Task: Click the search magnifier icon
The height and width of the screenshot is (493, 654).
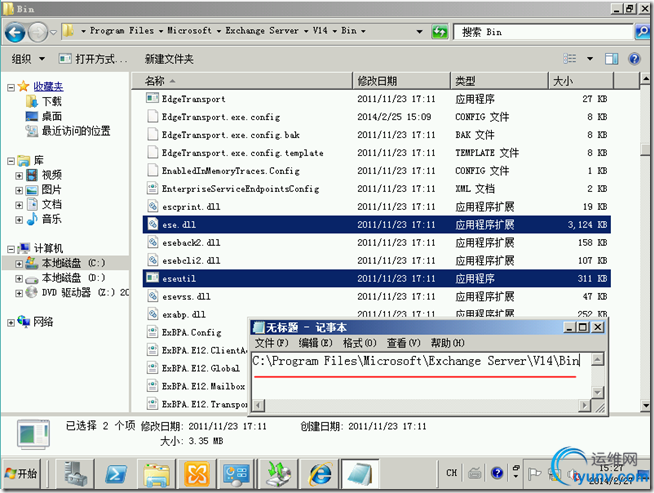Action: tap(643, 31)
